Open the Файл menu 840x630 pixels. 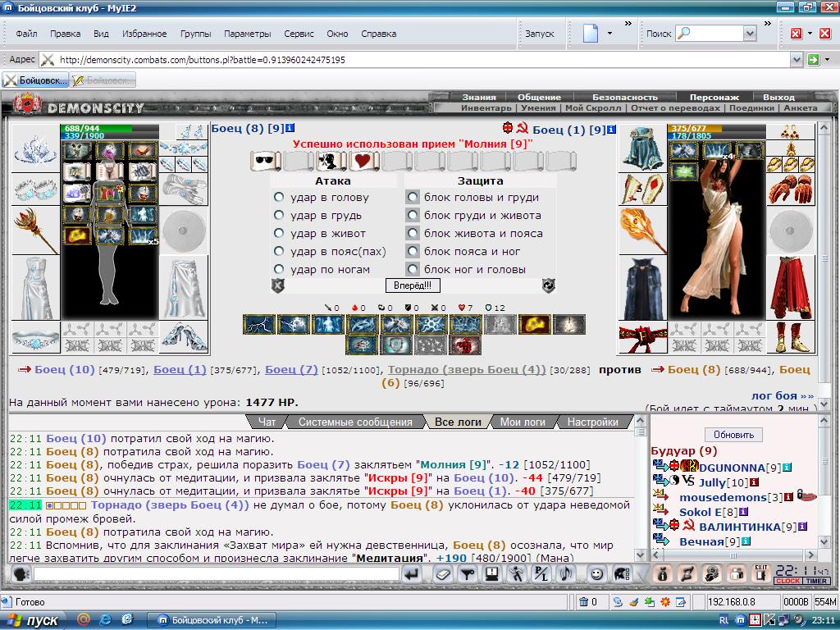(x=26, y=34)
